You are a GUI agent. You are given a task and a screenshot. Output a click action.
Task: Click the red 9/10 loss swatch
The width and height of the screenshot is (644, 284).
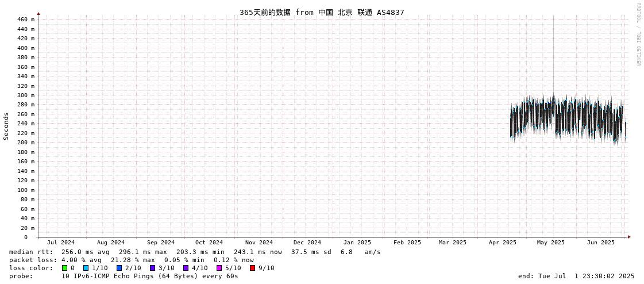pyautogui.click(x=252, y=268)
